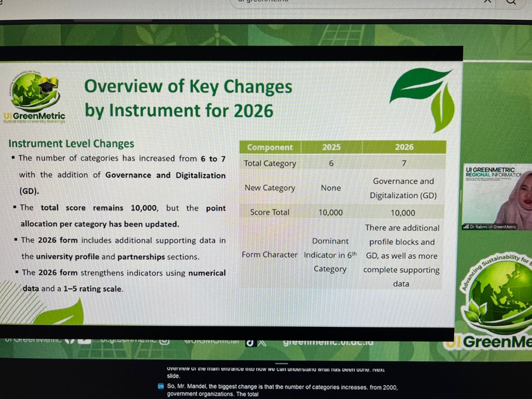Click the 2026 column header in table

click(404, 147)
